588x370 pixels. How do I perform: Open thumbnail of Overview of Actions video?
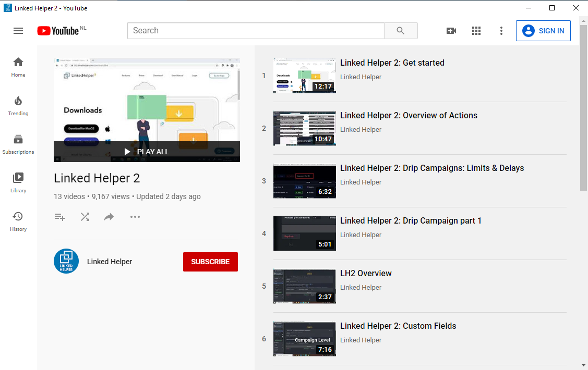click(305, 128)
